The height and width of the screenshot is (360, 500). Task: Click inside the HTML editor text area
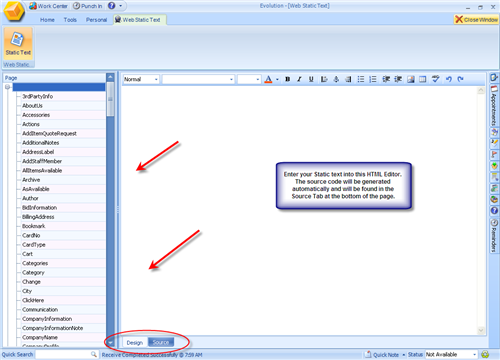299,210
